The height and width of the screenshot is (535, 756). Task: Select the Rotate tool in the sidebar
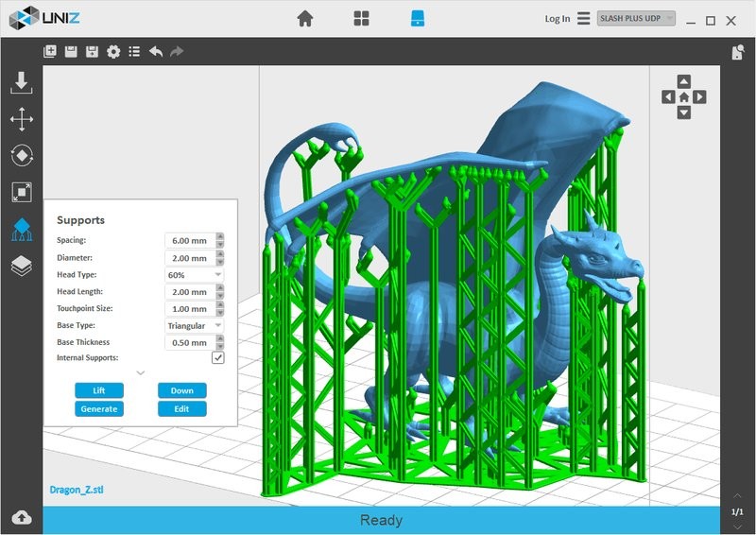22,155
